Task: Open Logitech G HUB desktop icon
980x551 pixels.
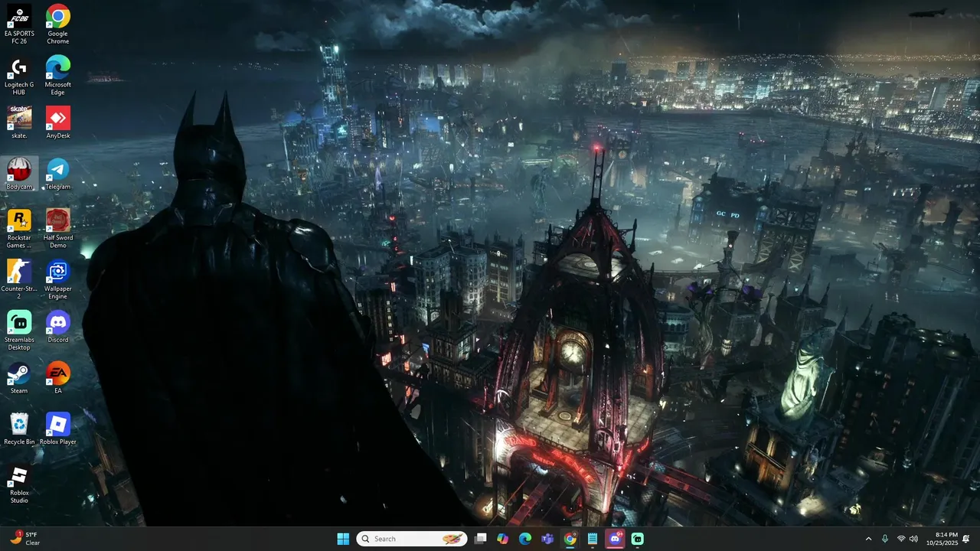Action: (19, 75)
